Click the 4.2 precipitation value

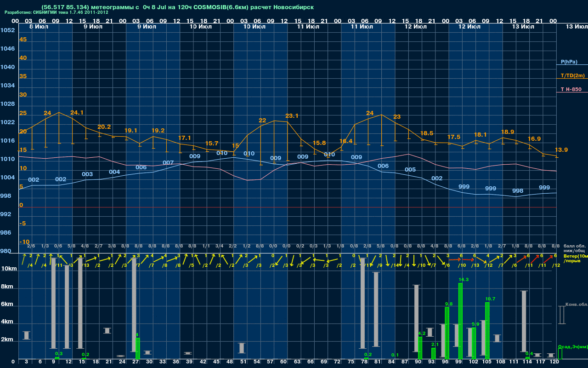coord(422,333)
